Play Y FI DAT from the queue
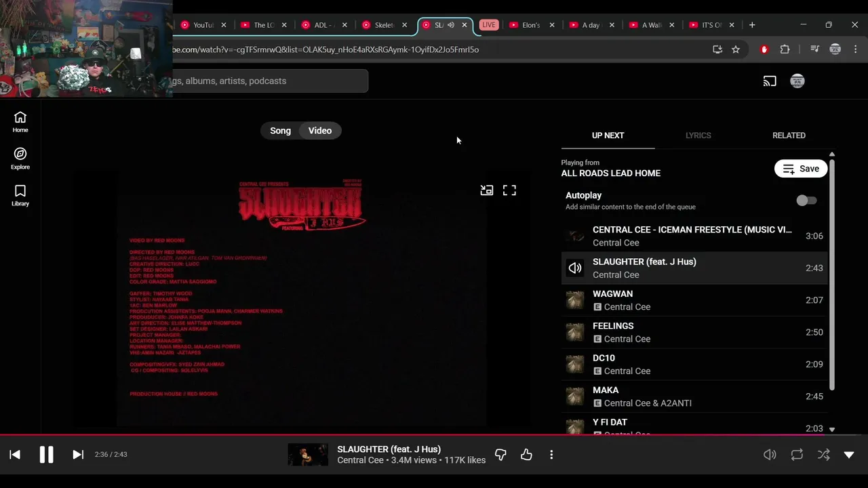Image resolution: width=868 pixels, height=488 pixels. tap(694, 424)
